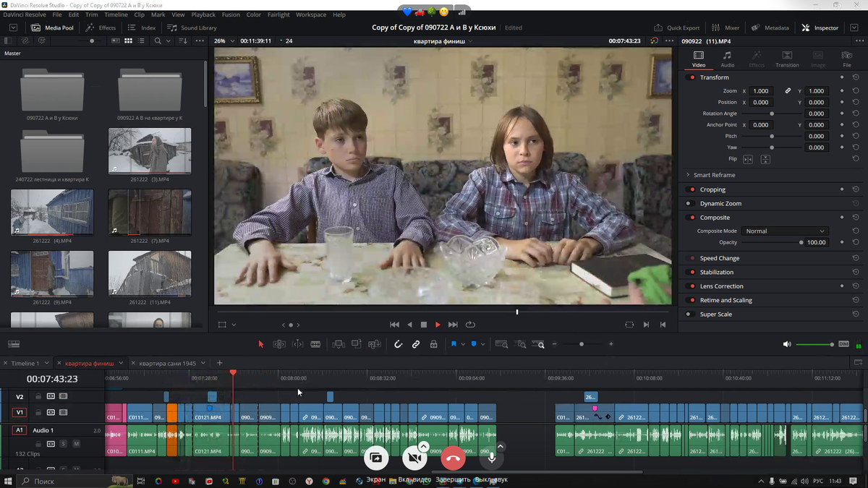Open Inspector File tab
868x488 pixels.
coord(847,59)
